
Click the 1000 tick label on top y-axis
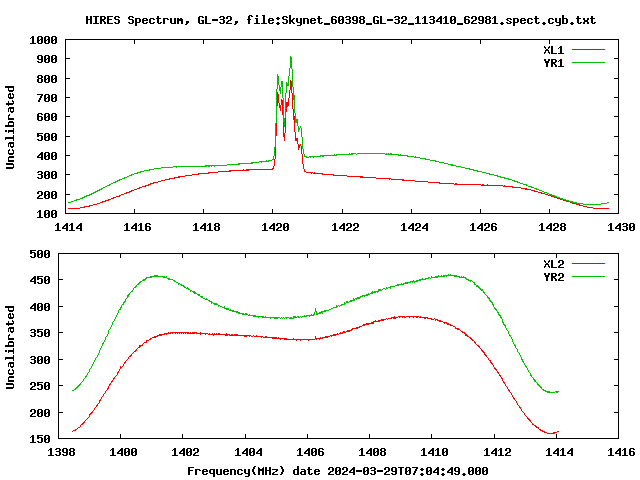43,40
